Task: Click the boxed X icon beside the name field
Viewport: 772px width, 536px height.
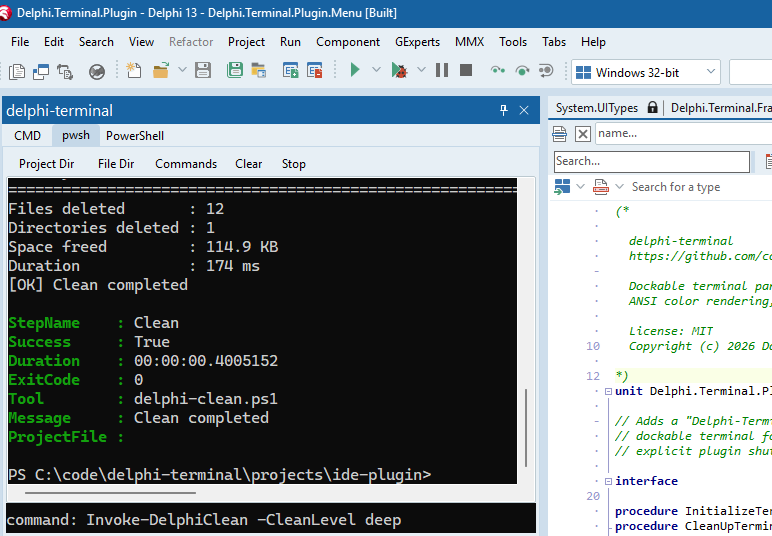Action: pyautogui.click(x=582, y=133)
